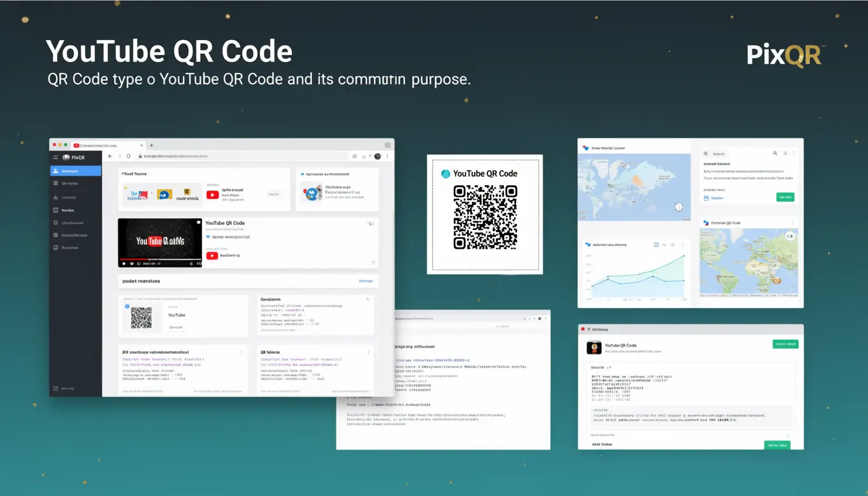This screenshot has width=868, height=496.
Task: Click the teal circle icon beside the center YouTube QR Code title
Action: [445, 174]
